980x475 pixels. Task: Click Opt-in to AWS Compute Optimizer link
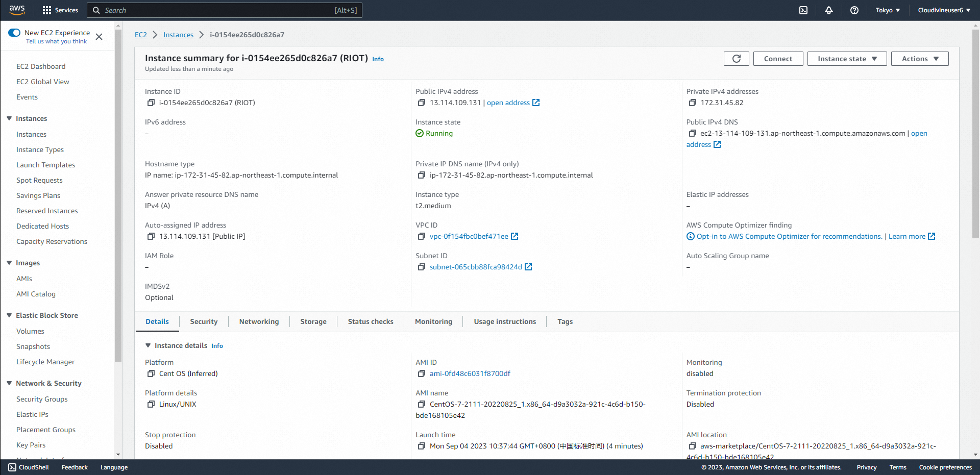[x=789, y=236]
